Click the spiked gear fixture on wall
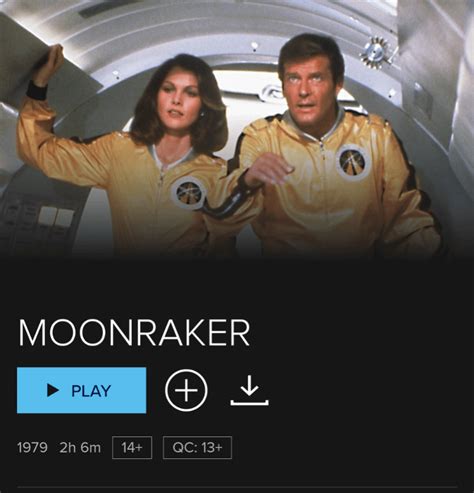The width and height of the screenshot is (474, 493). coord(378,52)
